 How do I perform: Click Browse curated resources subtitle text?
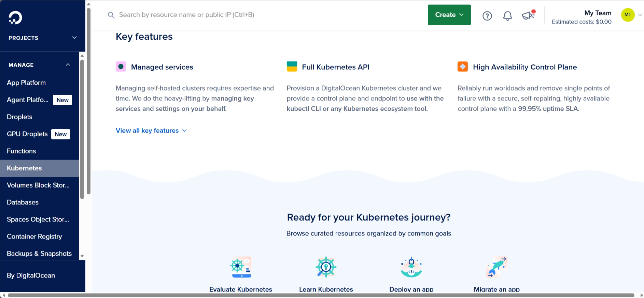click(x=369, y=233)
